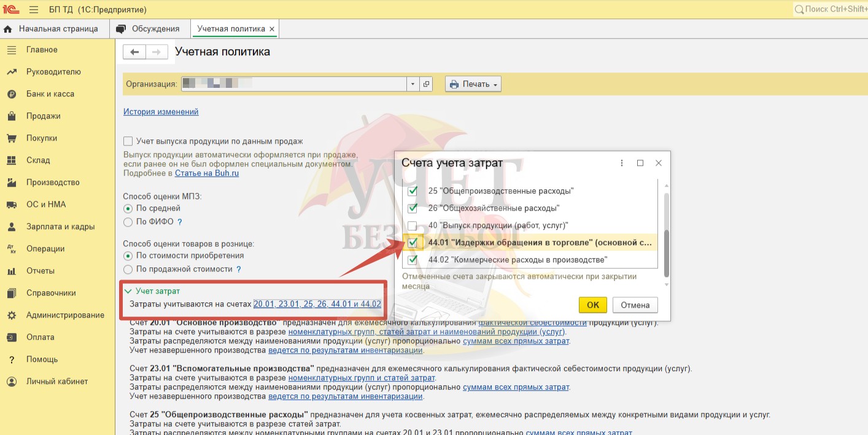Uncheck account 25 Общепроизводственные расходы

[x=413, y=191]
